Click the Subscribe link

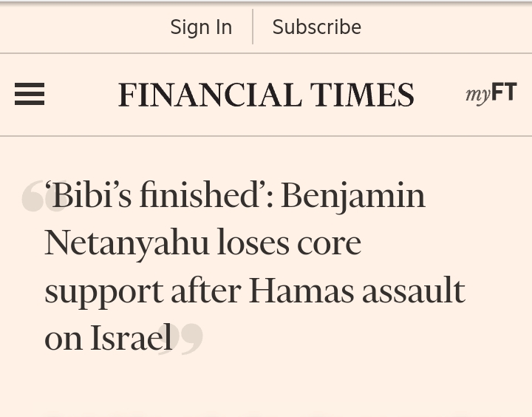click(317, 27)
